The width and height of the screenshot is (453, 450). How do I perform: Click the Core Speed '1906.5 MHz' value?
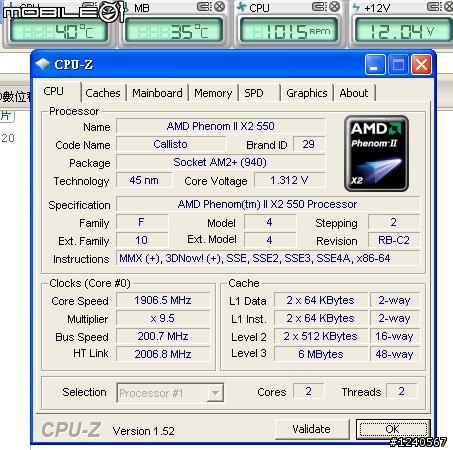(163, 300)
